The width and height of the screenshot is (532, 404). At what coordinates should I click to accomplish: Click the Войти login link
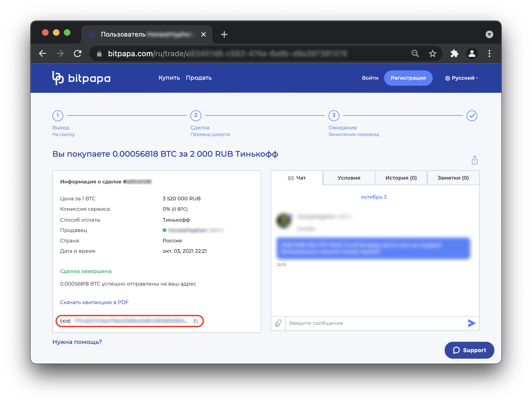tap(370, 78)
